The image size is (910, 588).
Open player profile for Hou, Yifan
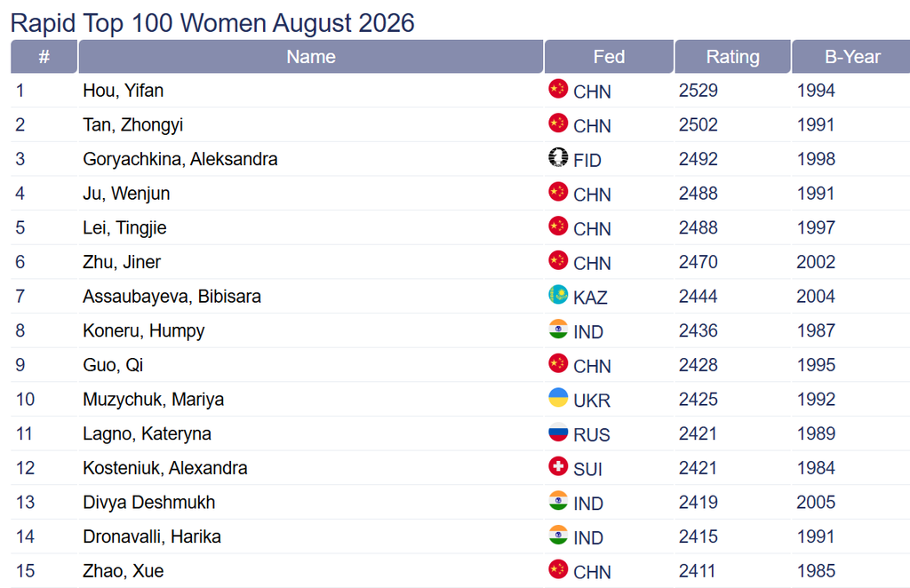123,91
